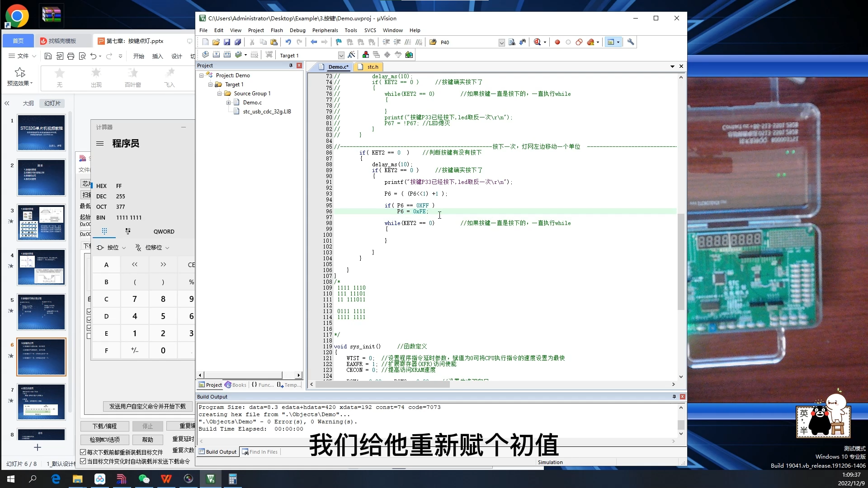
Task: Insert a breakpoint with the red dot icon
Action: (x=557, y=42)
